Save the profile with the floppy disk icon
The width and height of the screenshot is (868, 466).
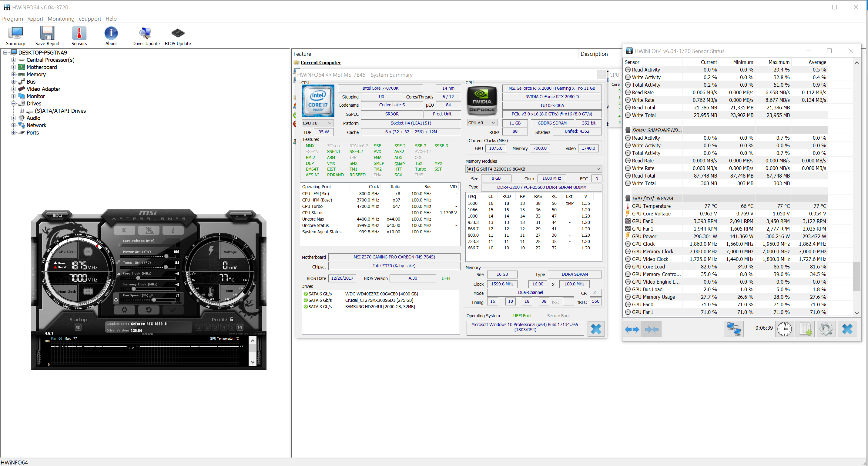240,327
